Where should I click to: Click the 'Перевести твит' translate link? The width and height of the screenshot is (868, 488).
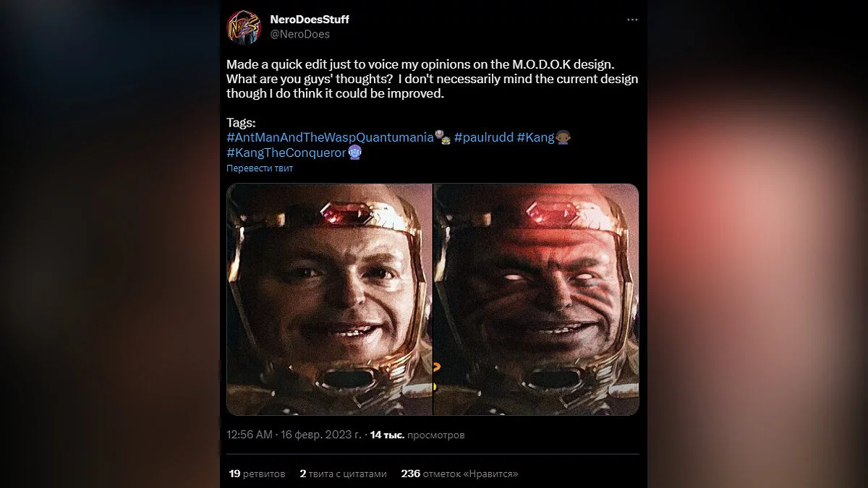point(260,168)
